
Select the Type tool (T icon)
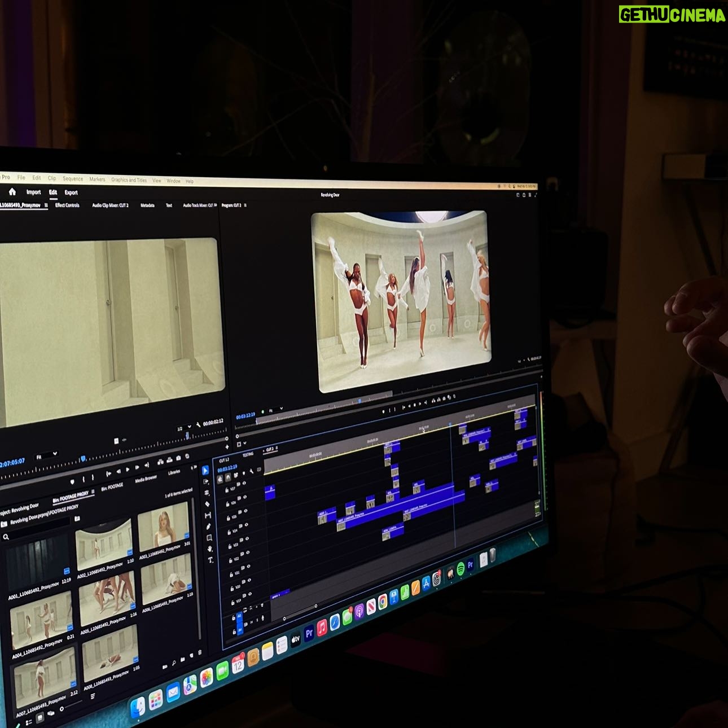210,560
